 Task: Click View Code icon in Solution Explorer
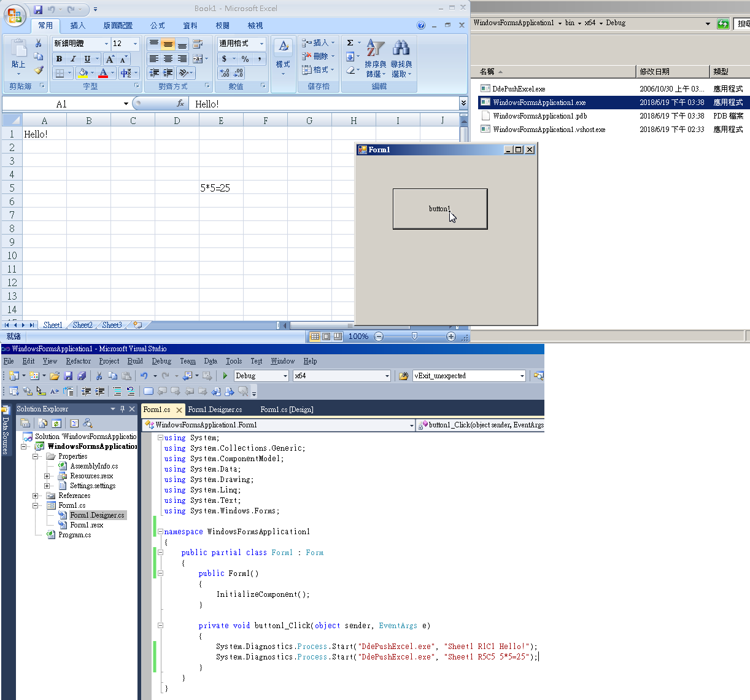[x=74, y=423]
